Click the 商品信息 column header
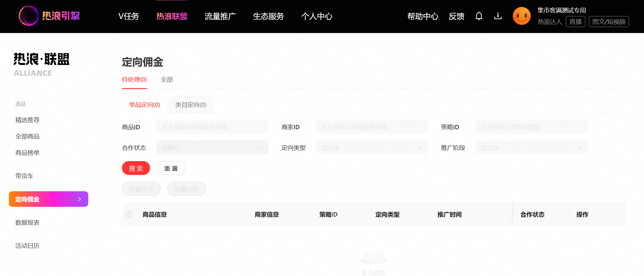The height and width of the screenshot is (276, 644). point(155,214)
